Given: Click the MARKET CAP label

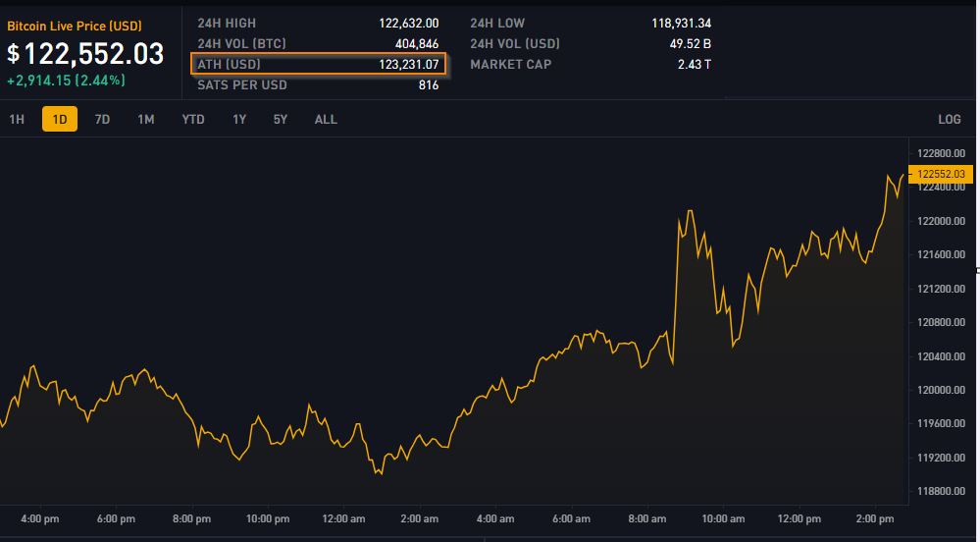Looking at the screenshot, I should 511,65.
